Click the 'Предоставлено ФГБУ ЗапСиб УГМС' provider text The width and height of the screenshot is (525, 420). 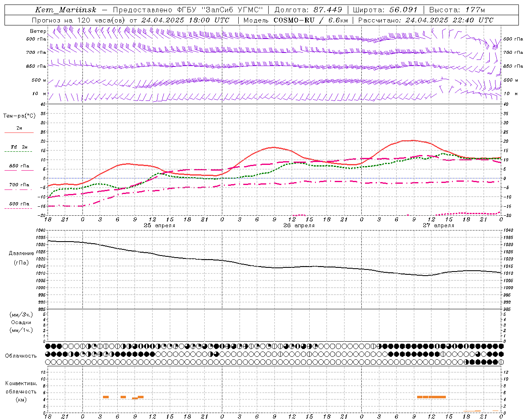click(x=188, y=10)
